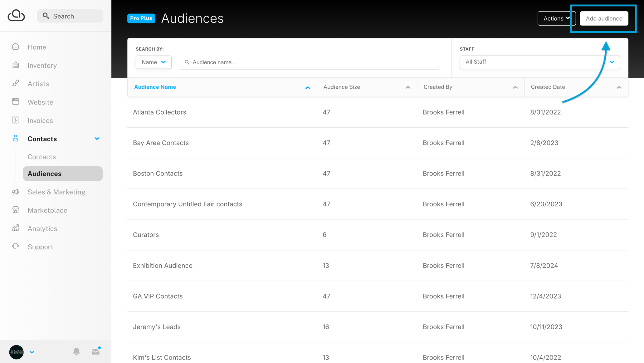Viewport: 644px width, 363px height.
Task: Open the Atlanta Collectors audience
Action: coord(159,112)
